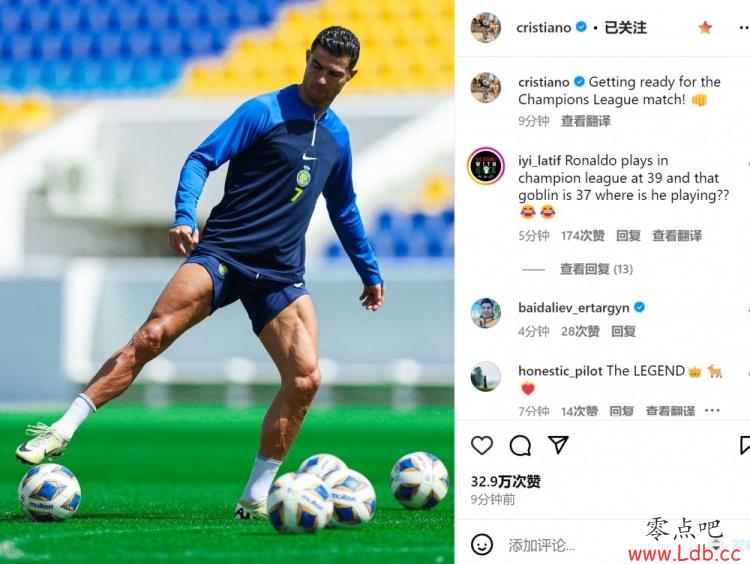This screenshot has height=564, width=750.
Task: Open honestic_pilot's profile avatar
Action: point(485,376)
